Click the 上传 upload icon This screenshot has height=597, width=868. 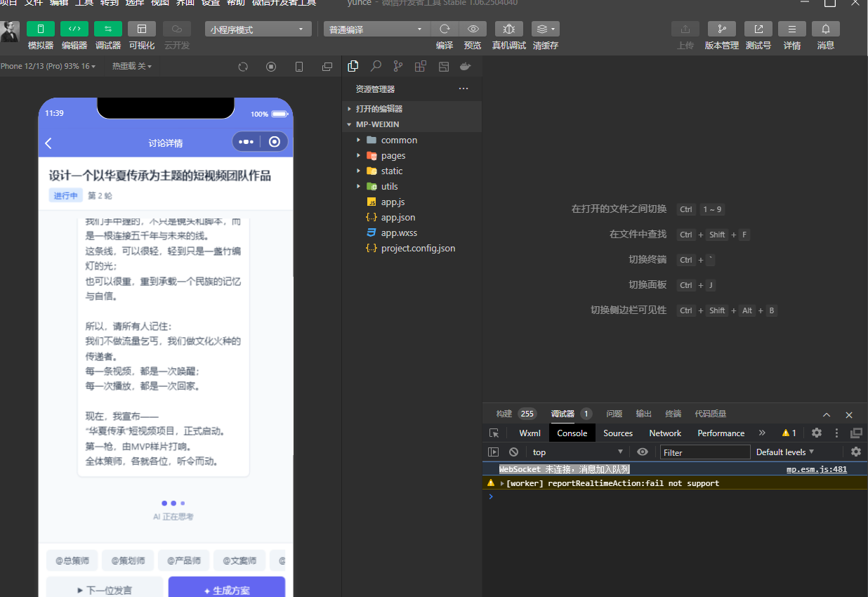[x=685, y=29]
